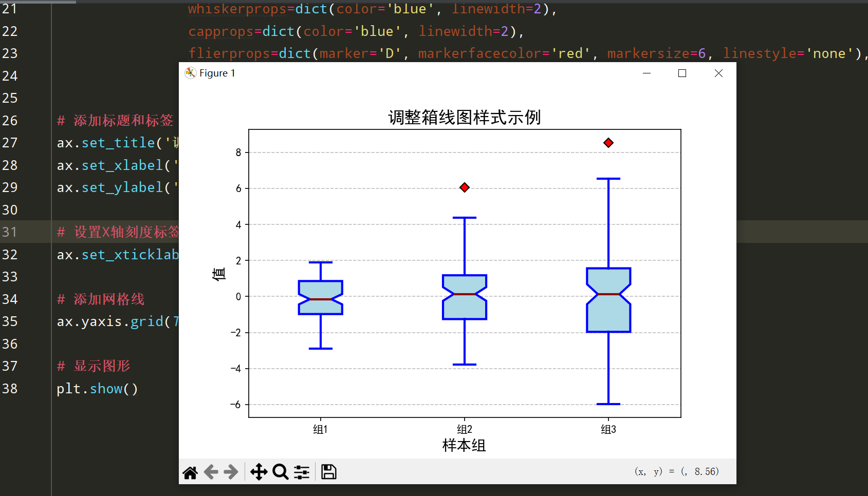Click the 组2 tick label
The width and height of the screenshot is (868, 496).
(x=465, y=429)
